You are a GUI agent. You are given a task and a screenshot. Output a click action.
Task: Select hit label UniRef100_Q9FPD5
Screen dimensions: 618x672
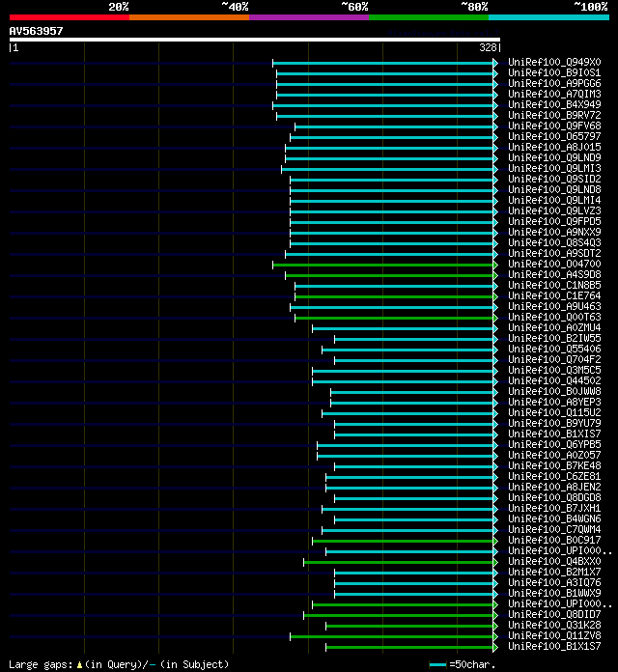[554, 221]
